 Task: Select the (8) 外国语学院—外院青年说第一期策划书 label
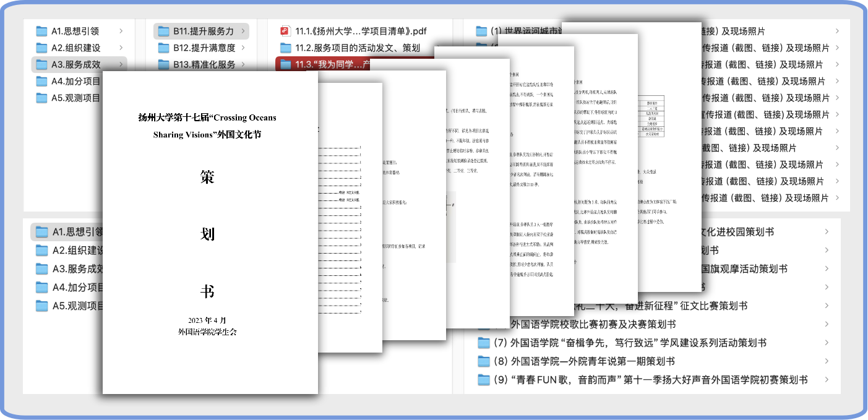(585, 361)
